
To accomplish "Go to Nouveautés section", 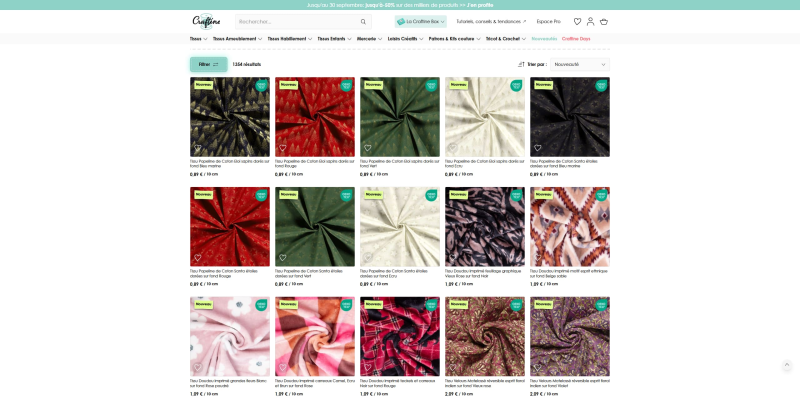I will pyautogui.click(x=544, y=39).
